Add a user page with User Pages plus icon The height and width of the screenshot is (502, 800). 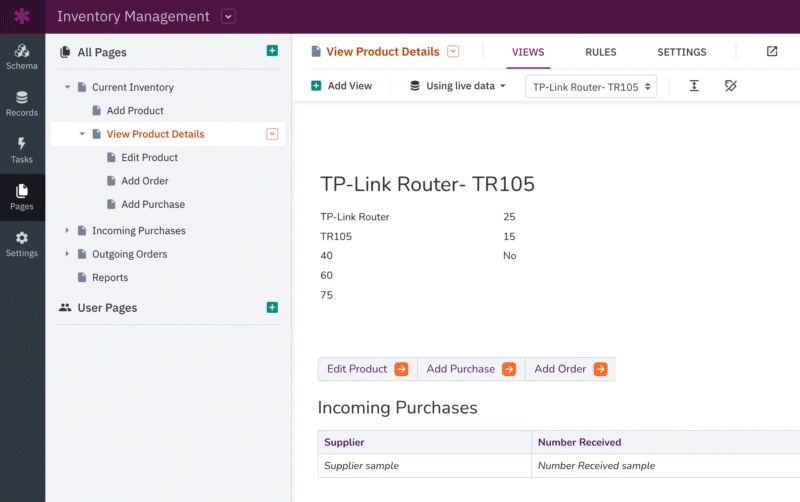click(272, 307)
